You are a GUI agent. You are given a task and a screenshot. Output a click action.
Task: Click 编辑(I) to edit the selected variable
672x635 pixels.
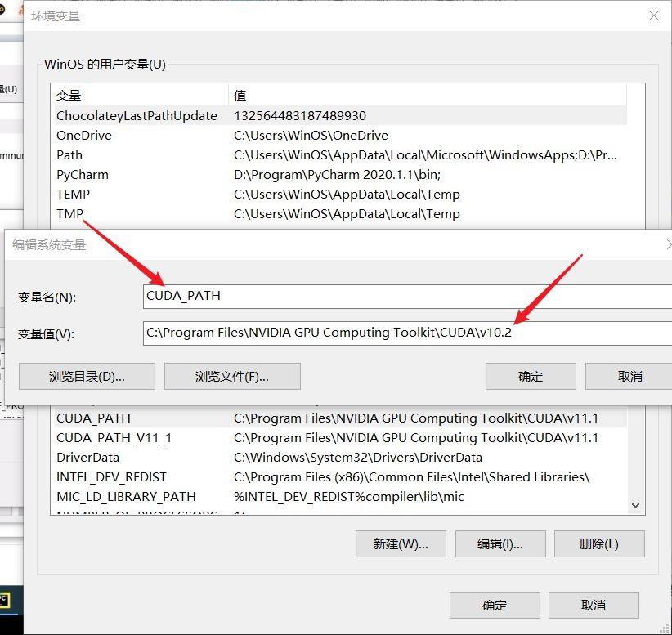pyautogui.click(x=500, y=543)
